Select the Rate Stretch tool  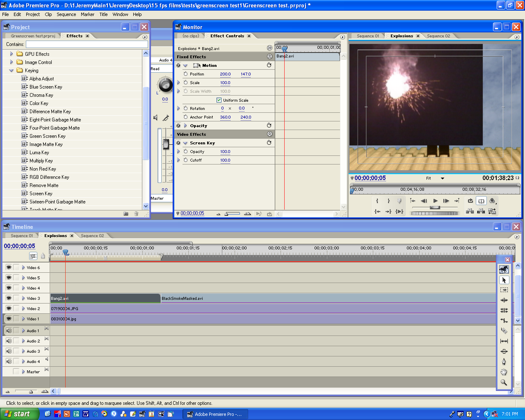point(504,321)
